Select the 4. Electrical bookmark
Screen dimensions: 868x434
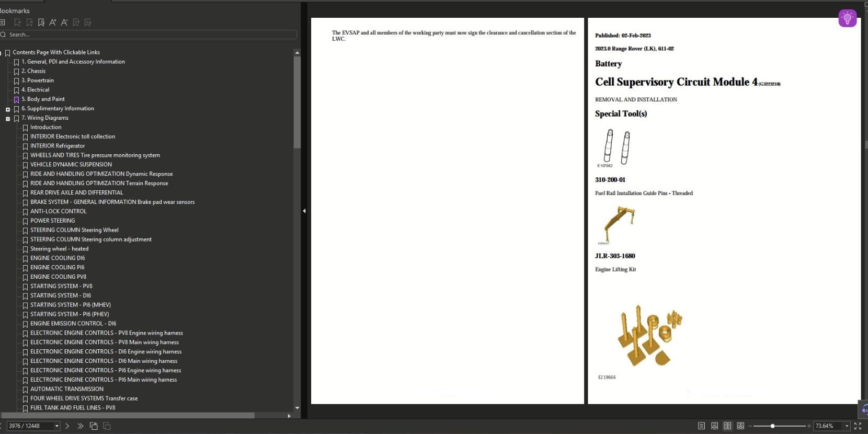pos(35,90)
